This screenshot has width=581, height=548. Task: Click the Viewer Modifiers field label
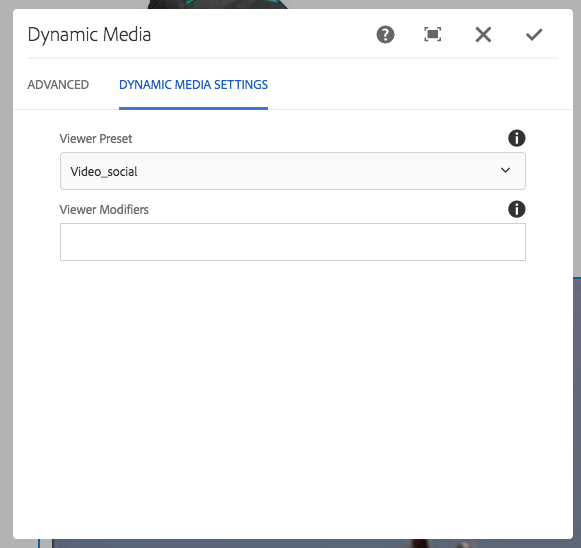104,210
